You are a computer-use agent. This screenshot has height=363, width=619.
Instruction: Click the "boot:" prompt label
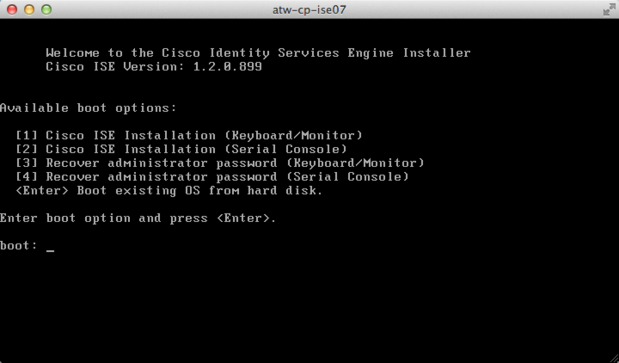[19, 245]
